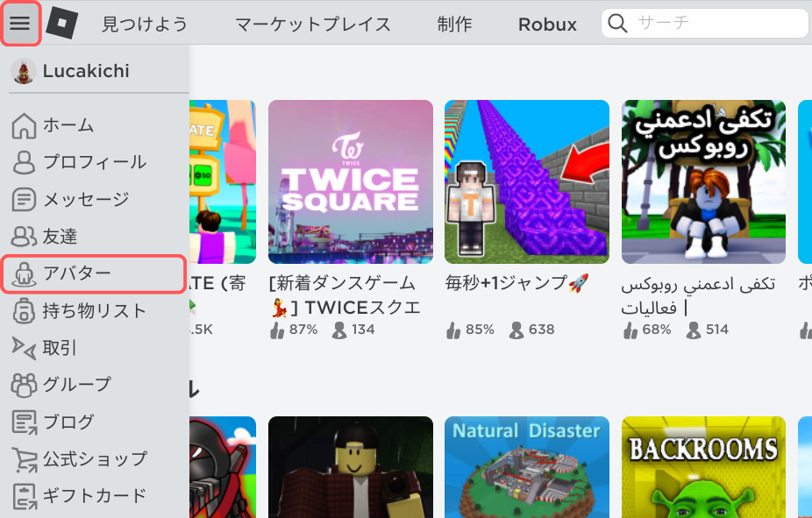The height and width of the screenshot is (518, 812).
Task: Click the تكفى ادعمني روبوكس game title
Action: pyautogui.click(x=699, y=295)
